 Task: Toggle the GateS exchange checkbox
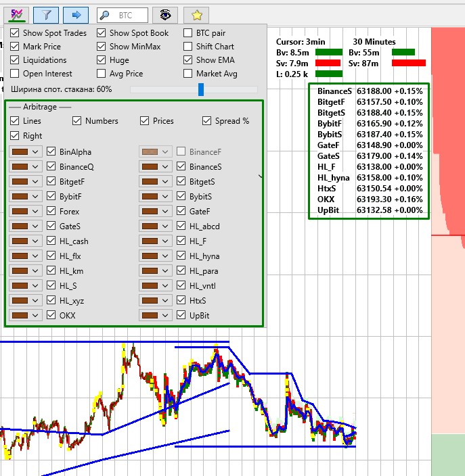tap(51, 226)
